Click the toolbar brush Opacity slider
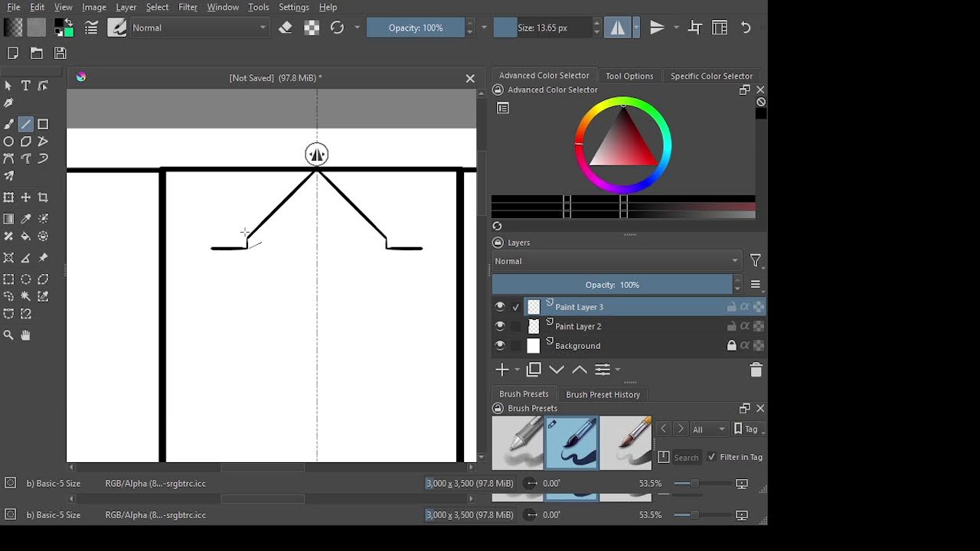This screenshot has width=980, height=551. [x=416, y=28]
